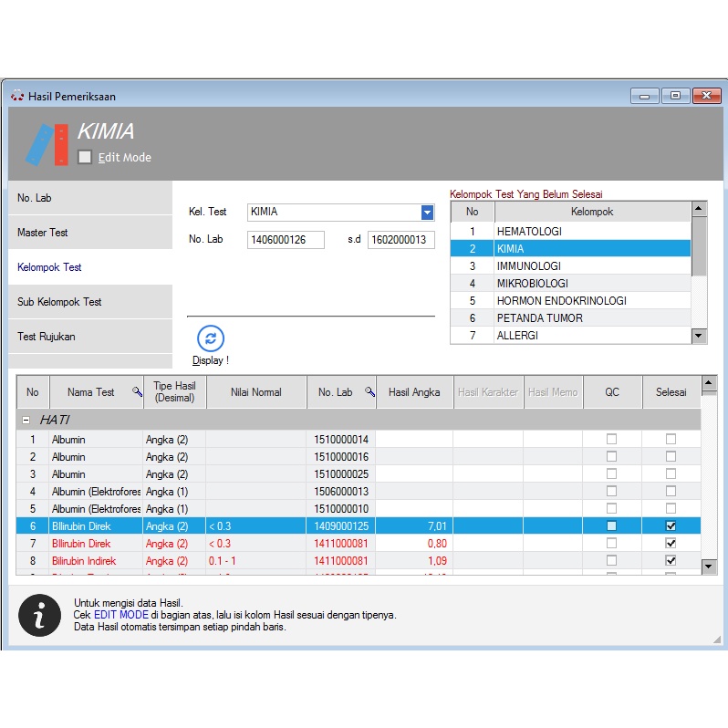Click the starting No. Lab input field
Screen dimensions: 728x728
click(x=286, y=240)
